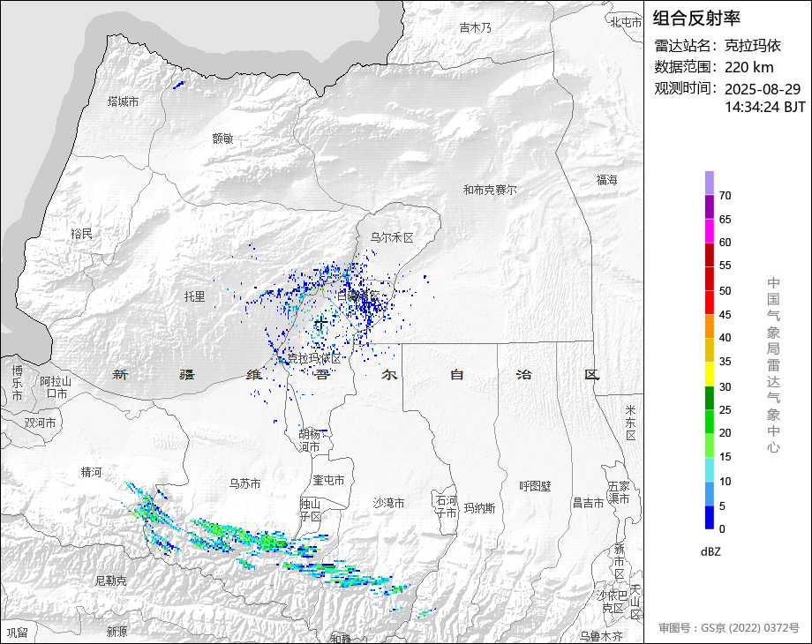Click the 托里 map label
This screenshot has width=812, height=644.
coord(195,296)
